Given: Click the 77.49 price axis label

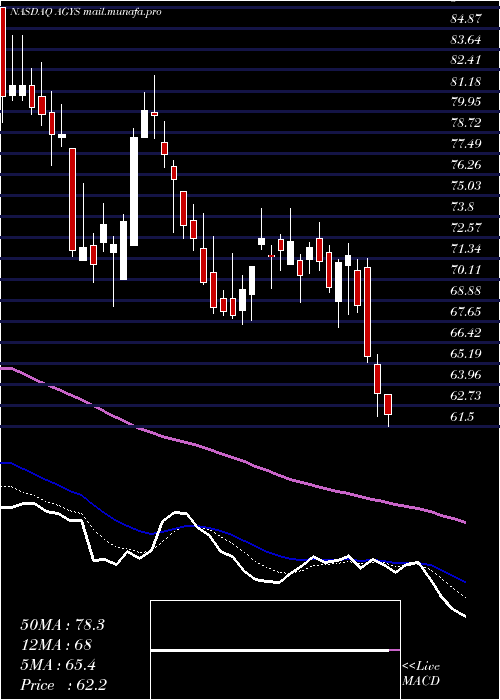Looking at the screenshot, I should point(466,144).
